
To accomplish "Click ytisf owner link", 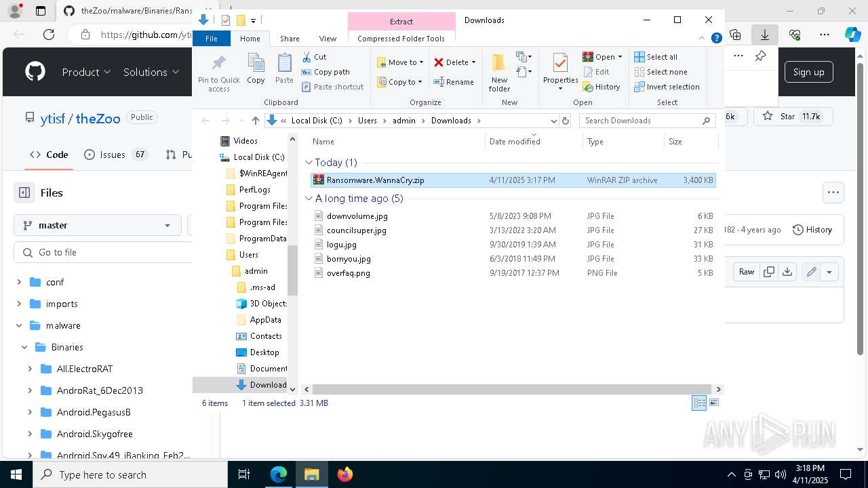I will point(53,119).
